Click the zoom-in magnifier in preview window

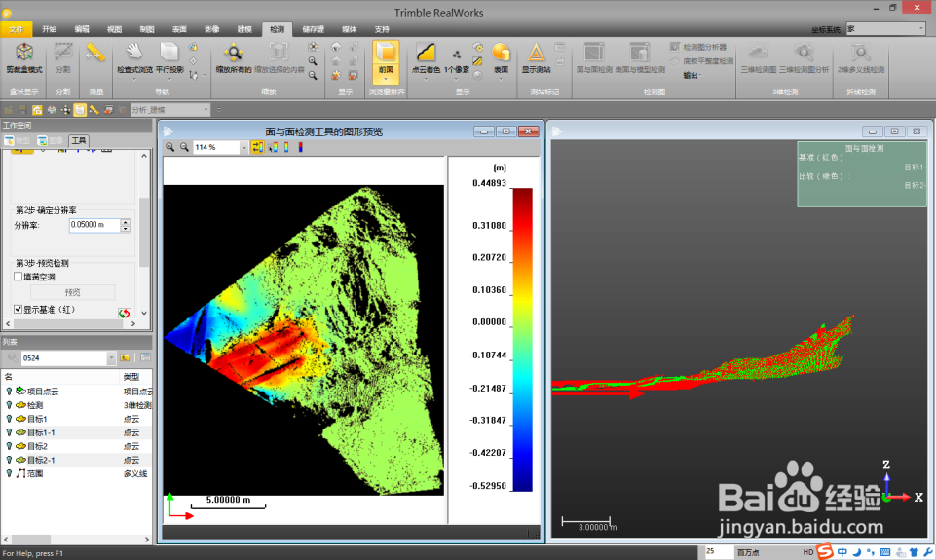(x=170, y=147)
